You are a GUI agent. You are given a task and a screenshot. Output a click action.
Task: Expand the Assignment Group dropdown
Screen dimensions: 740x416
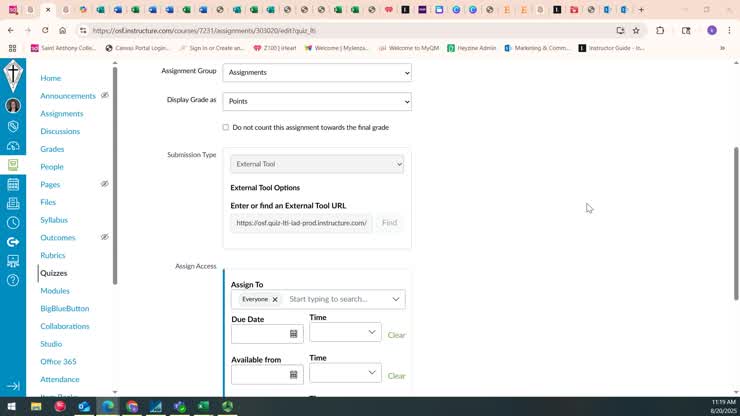click(x=317, y=73)
